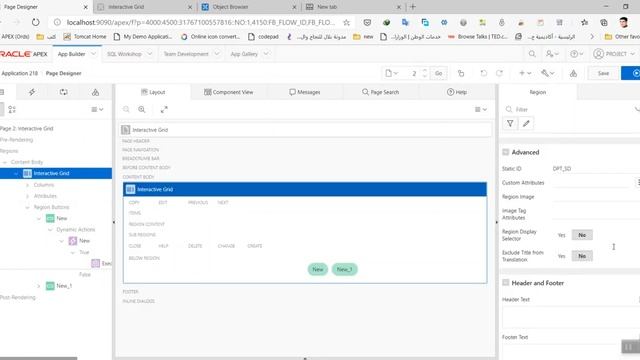Select the Interactive Grid region icon in tree
Viewport: 640px width, 360px height.
pos(27,173)
